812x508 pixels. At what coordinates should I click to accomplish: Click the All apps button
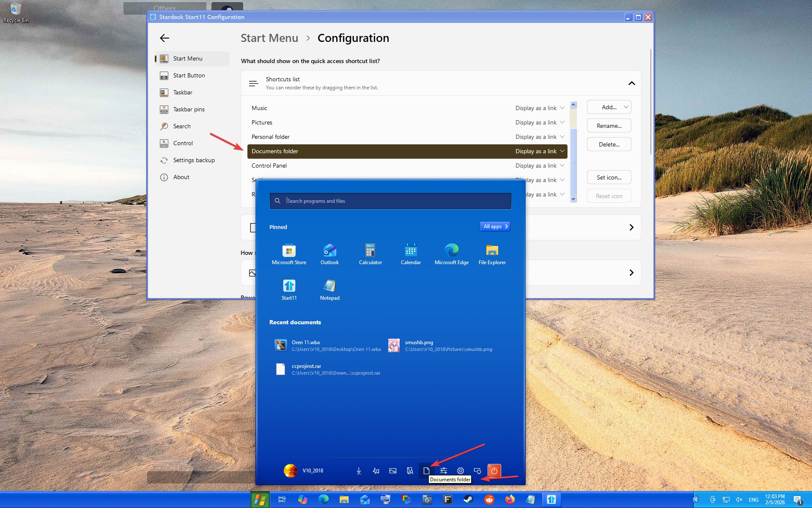click(x=495, y=226)
